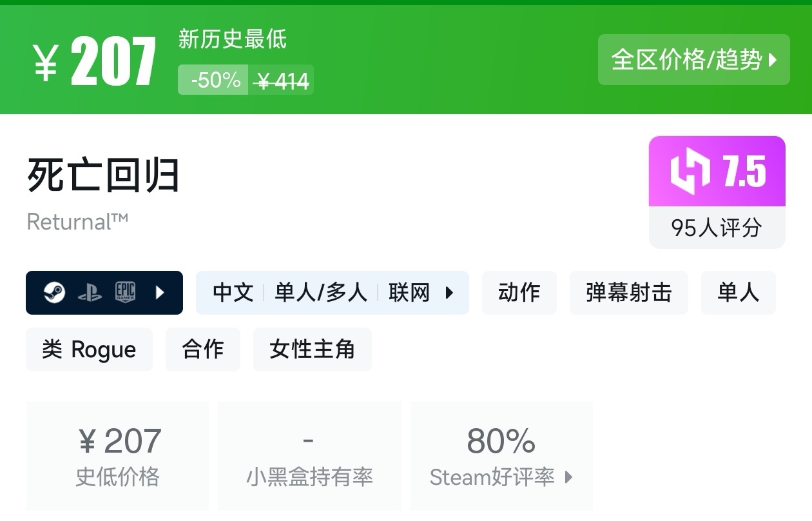Select the 弹幕射击 tag
The image size is (812, 521).
pos(628,293)
